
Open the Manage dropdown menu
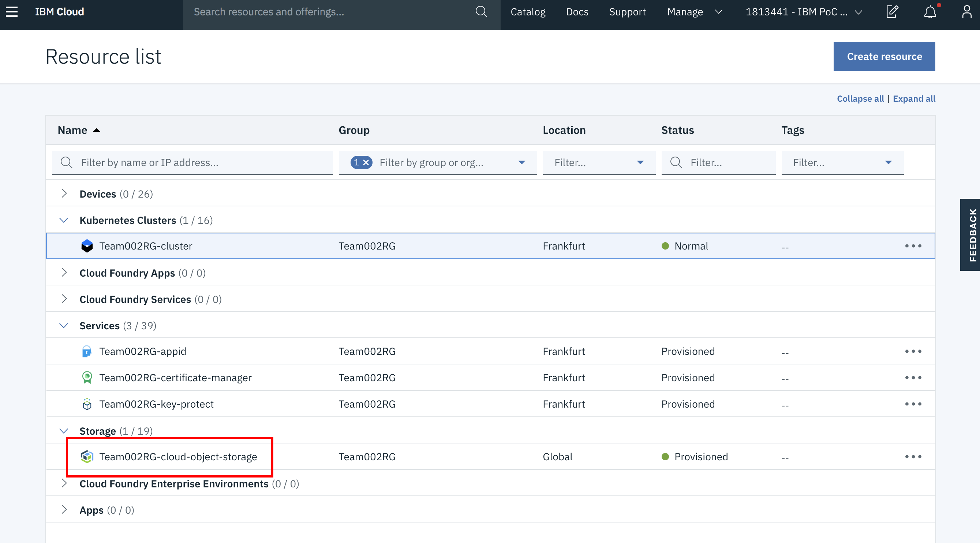pos(694,12)
